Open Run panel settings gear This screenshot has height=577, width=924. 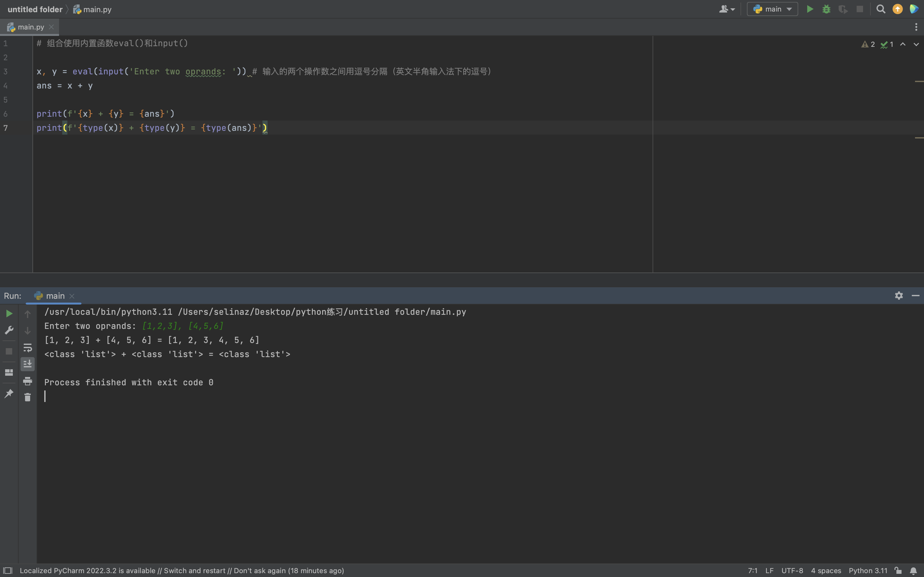point(899,296)
